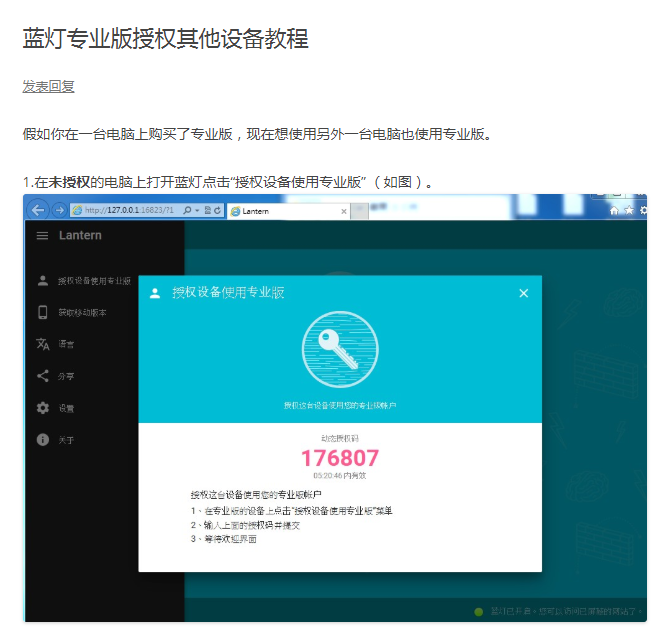Click the dialog title text 授权设备使用专业版

pos(228,293)
